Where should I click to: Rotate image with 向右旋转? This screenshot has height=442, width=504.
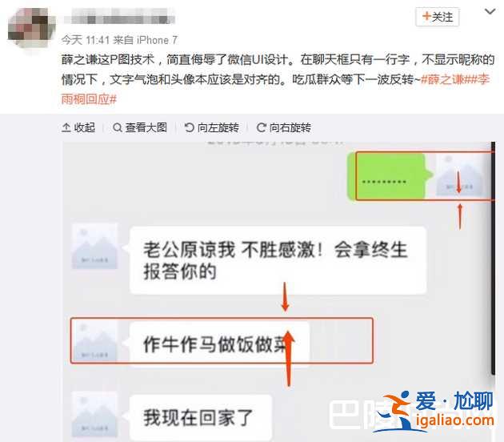tap(284, 127)
